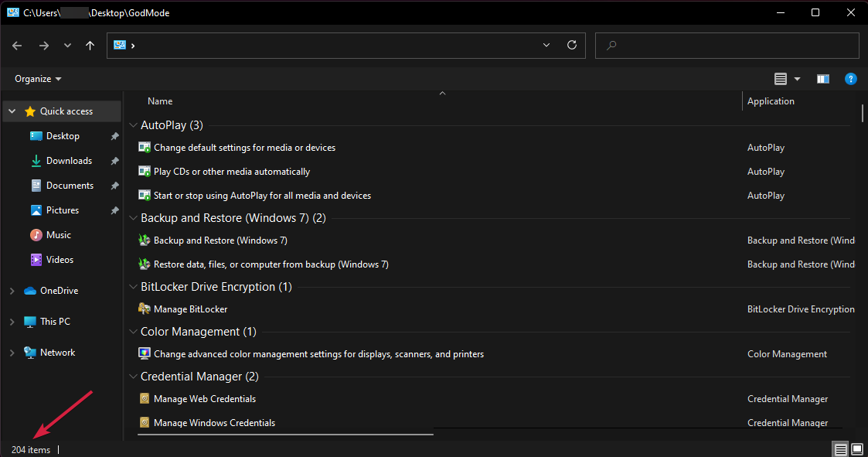This screenshot has height=457, width=868.
Task: Click the color management monitor icon
Action: pos(145,354)
